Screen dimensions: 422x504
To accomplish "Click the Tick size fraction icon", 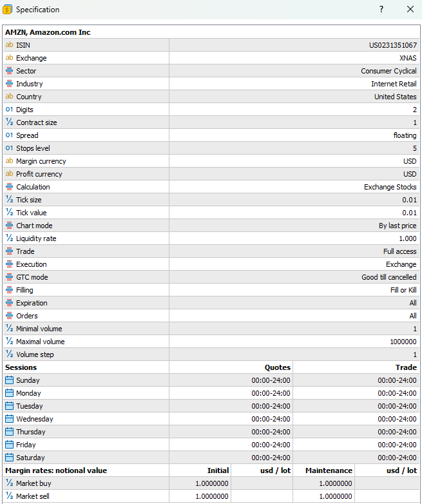I will click(9, 200).
